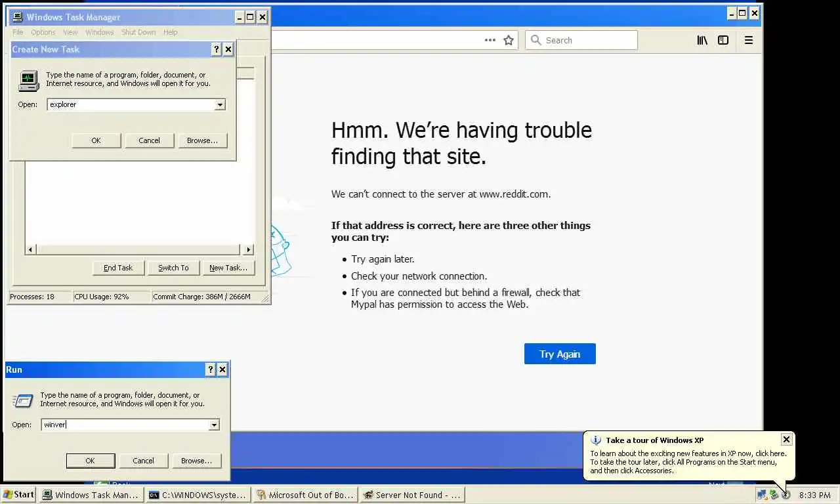Open the browser hamburger menu
Screen dimensions: 840x504
(x=748, y=40)
